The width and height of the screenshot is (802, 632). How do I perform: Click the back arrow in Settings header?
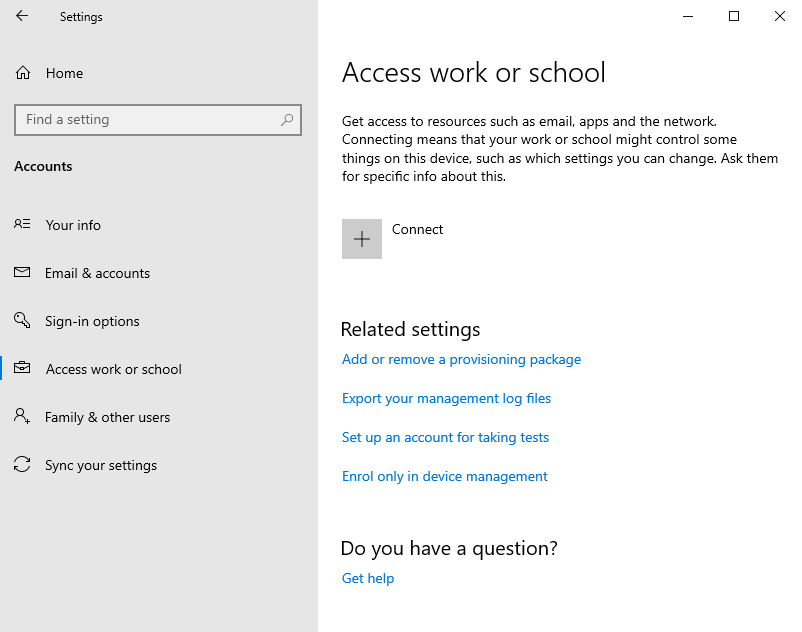tap(22, 16)
